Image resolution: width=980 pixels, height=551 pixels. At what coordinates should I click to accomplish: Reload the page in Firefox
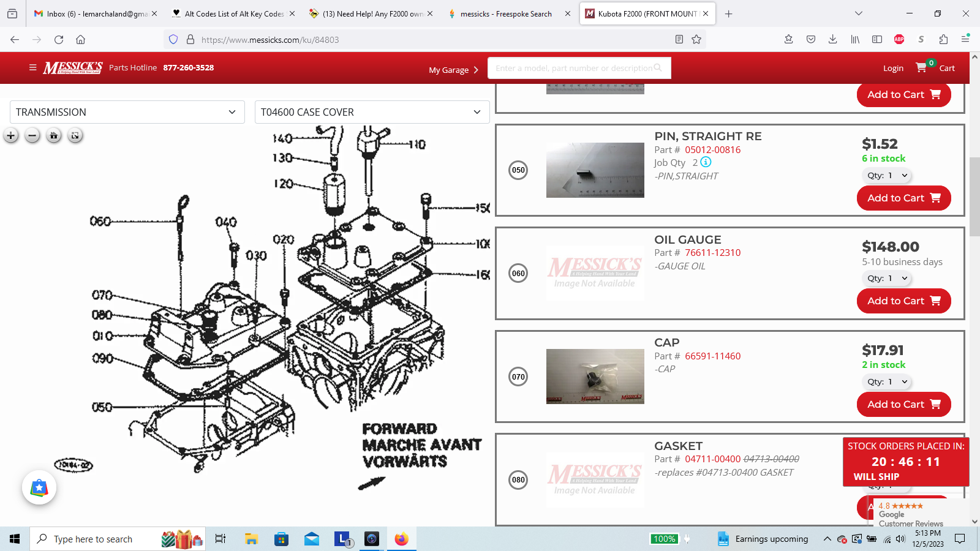[x=59, y=40]
